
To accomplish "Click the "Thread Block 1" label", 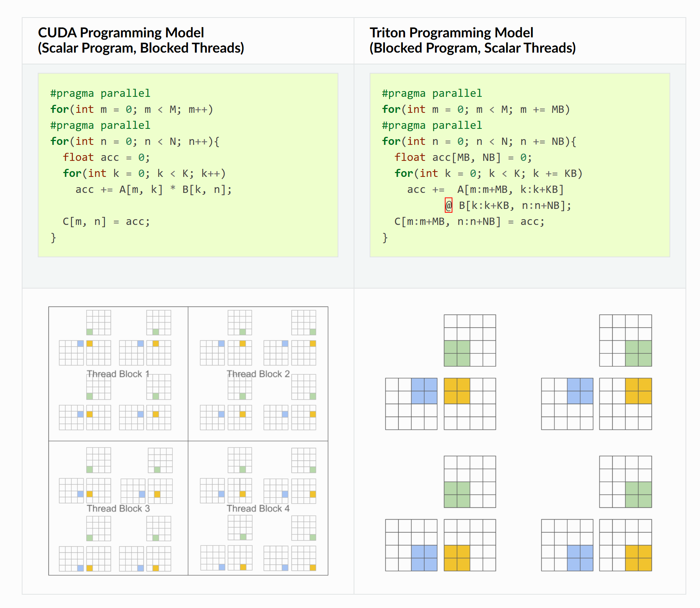I will (118, 374).
